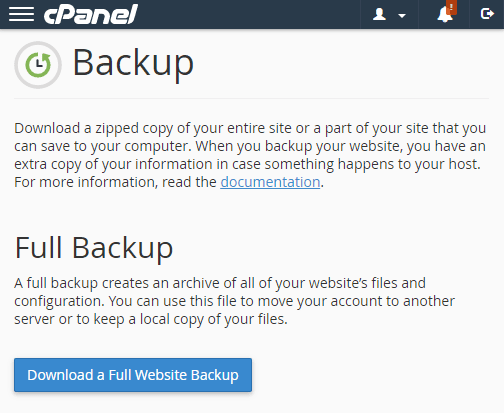
Task: Click the divider line below the Backup title
Action: (x=252, y=99)
